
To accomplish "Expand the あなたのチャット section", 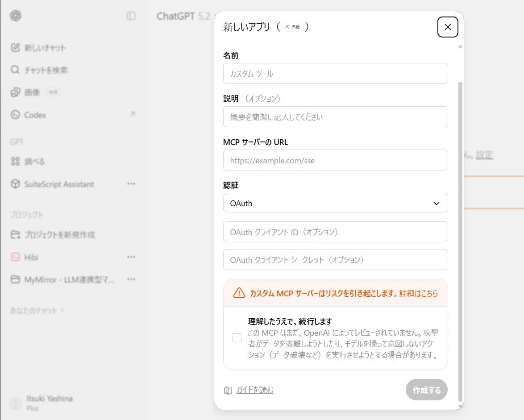I will click(x=37, y=311).
